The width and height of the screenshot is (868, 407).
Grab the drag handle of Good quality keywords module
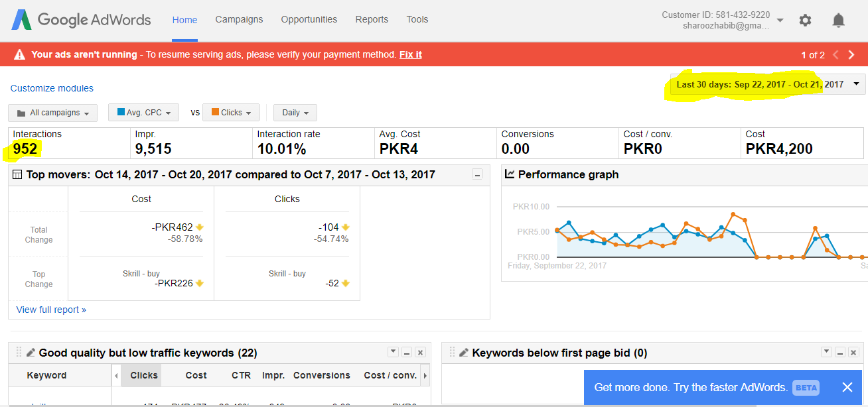pos(19,353)
